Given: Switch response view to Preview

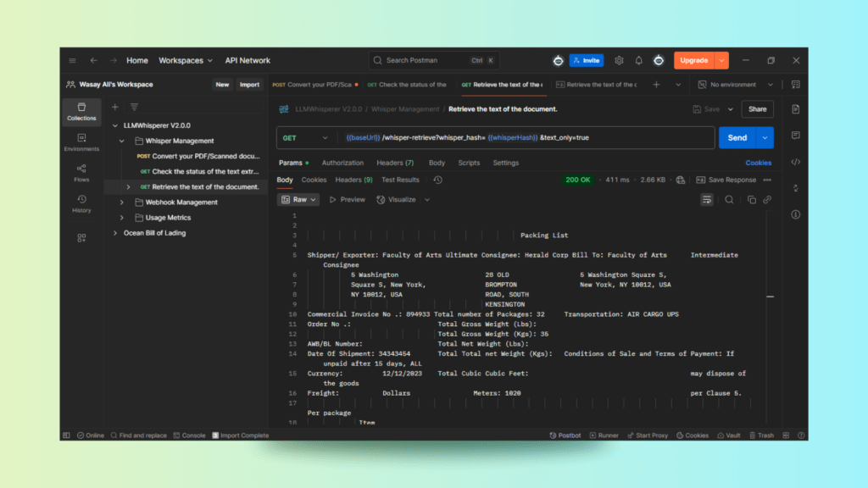Looking at the screenshot, I should click(347, 200).
